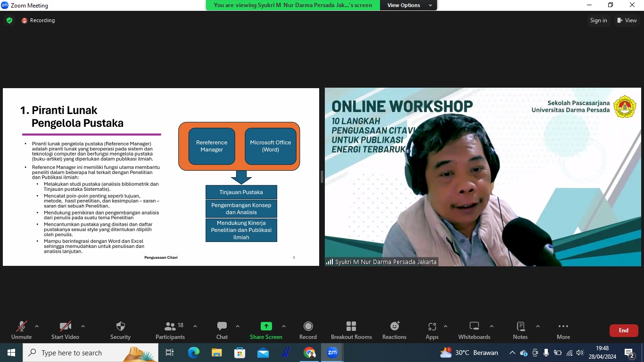Expand arrow beside Apps
Screen dimensions: 644x362
[x=446, y=326]
